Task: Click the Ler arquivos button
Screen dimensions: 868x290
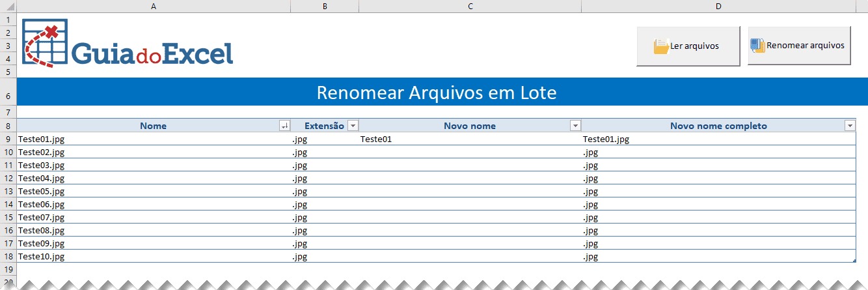Action: click(688, 46)
